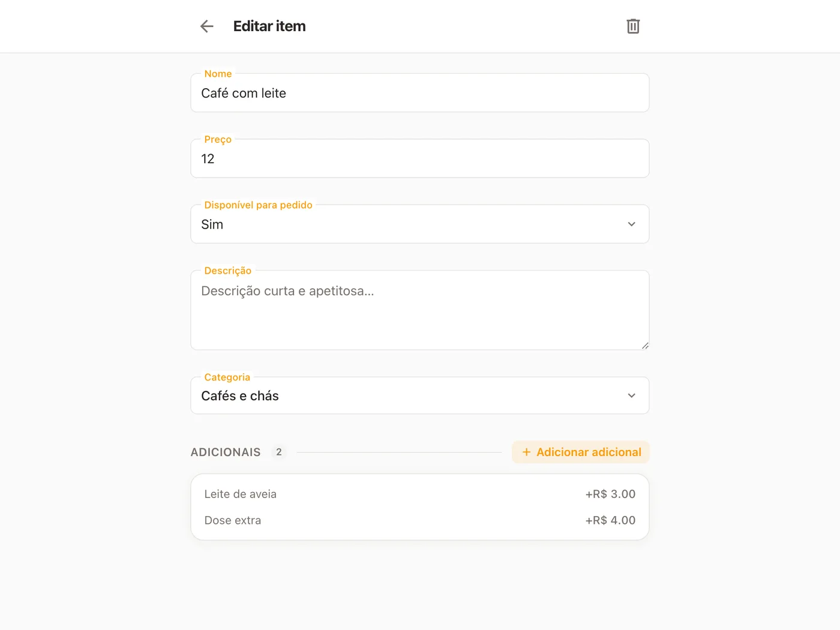The height and width of the screenshot is (630, 840).
Task: Go back using the left arrow icon
Action: tap(207, 26)
